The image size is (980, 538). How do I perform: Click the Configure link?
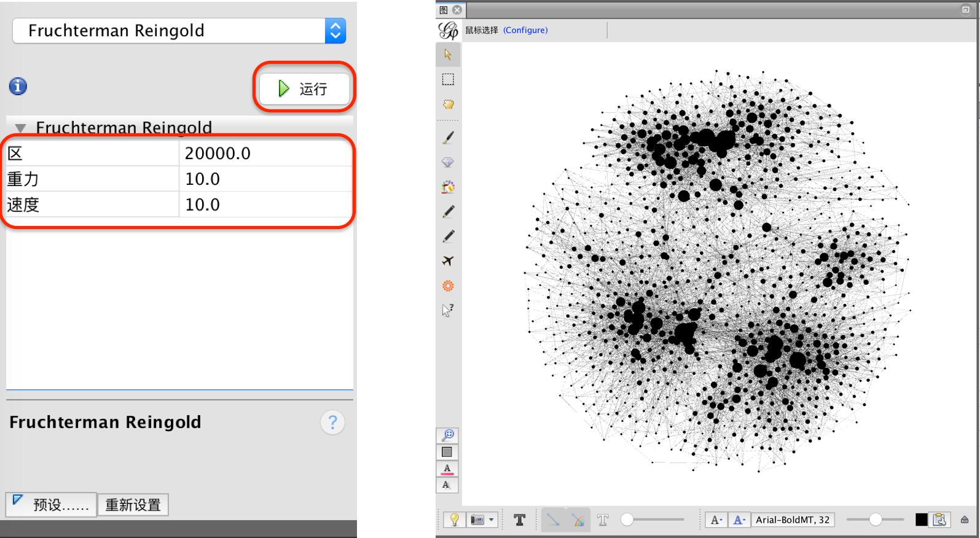click(525, 30)
